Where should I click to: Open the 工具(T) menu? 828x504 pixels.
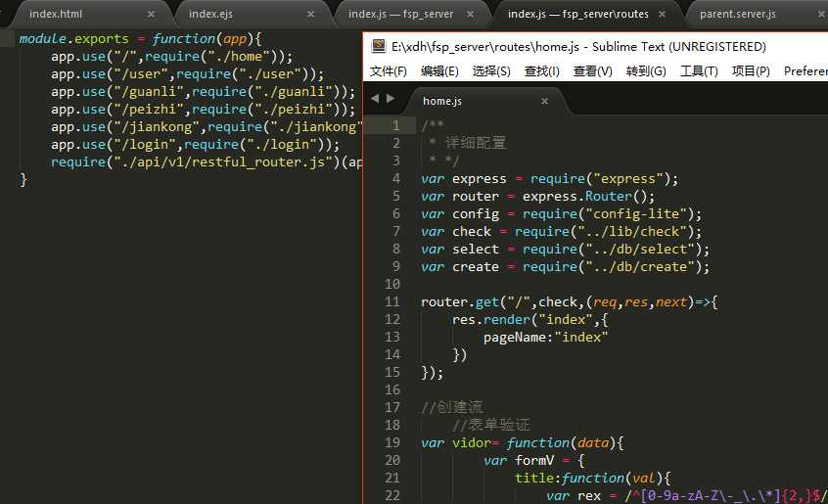coord(699,71)
